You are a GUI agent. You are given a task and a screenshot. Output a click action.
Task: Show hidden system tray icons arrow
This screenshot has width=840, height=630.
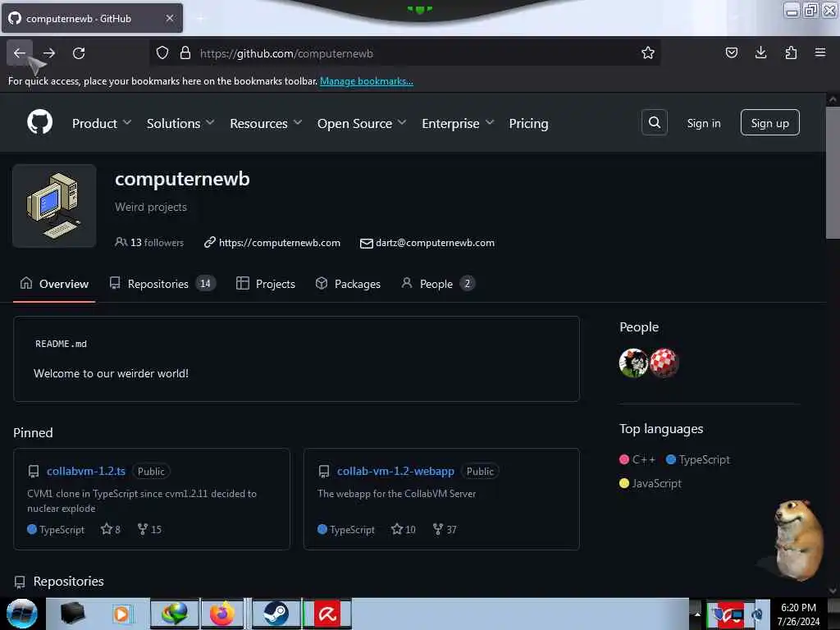697,614
